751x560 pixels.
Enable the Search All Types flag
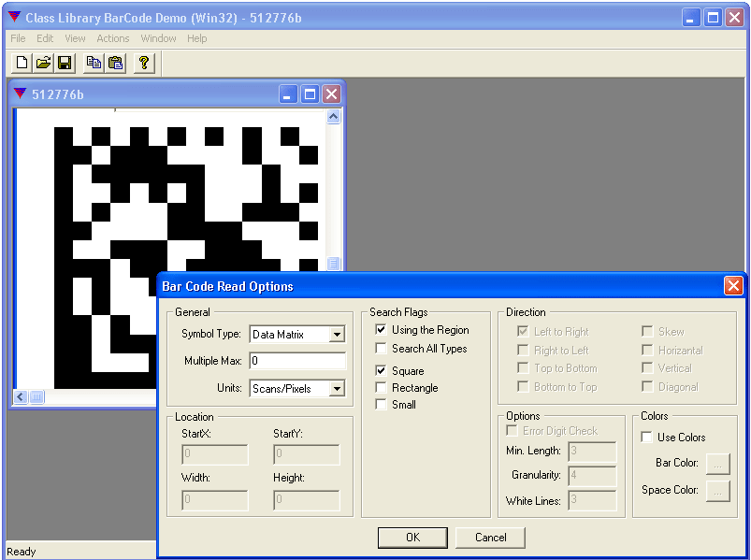(x=381, y=348)
